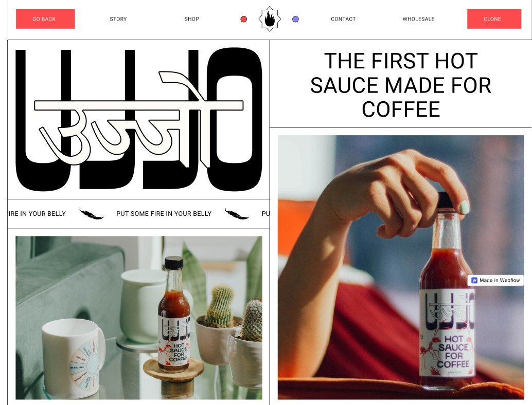The height and width of the screenshot is (405, 532).
Task: Click the purple dot beside the flame logo
Action: (x=295, y=19)
